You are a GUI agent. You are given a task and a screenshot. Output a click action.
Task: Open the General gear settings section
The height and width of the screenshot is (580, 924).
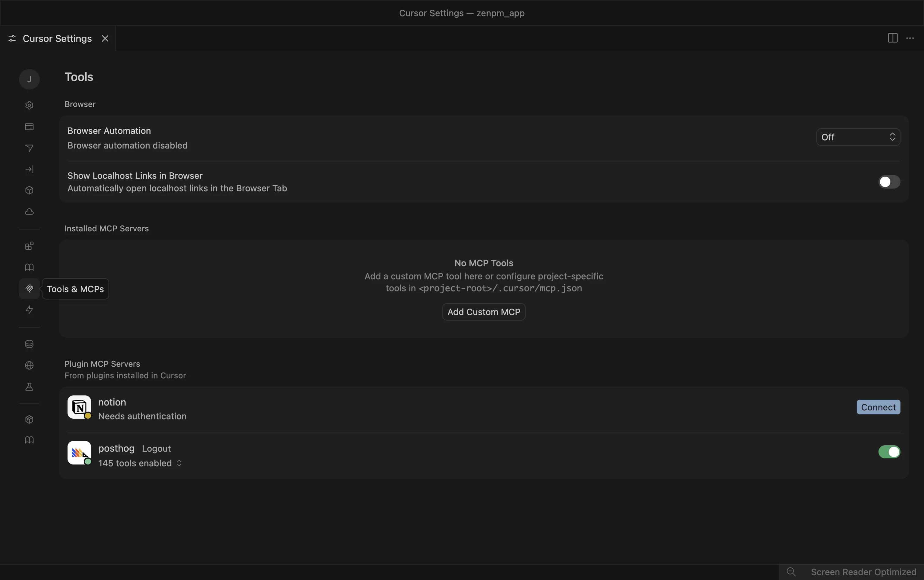pyautogui.click(x=29, y=105)
